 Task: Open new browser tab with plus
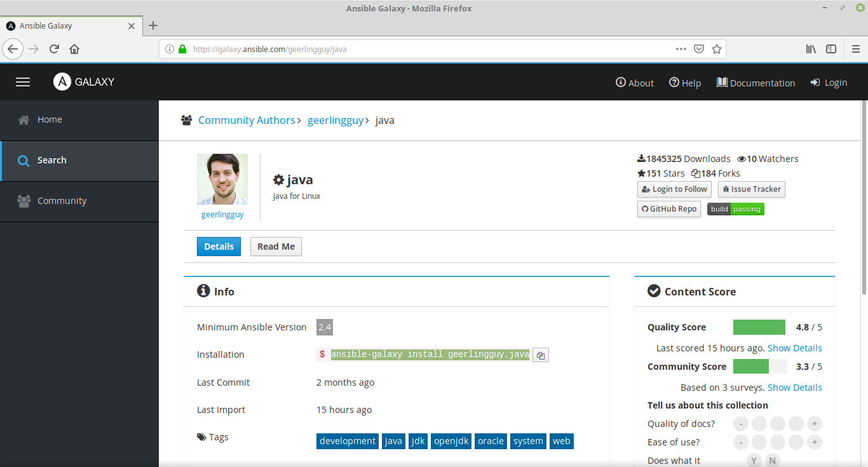153,25
